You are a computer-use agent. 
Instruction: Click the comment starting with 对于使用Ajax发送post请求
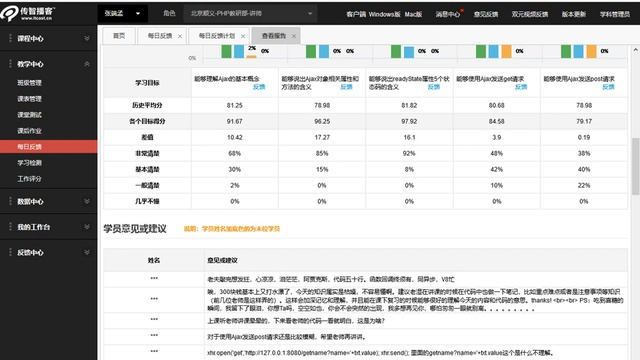point(287,337)
